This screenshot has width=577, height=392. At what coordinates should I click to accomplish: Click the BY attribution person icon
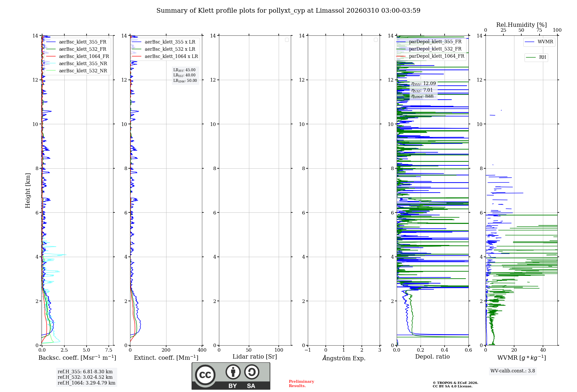pos(233,372)
